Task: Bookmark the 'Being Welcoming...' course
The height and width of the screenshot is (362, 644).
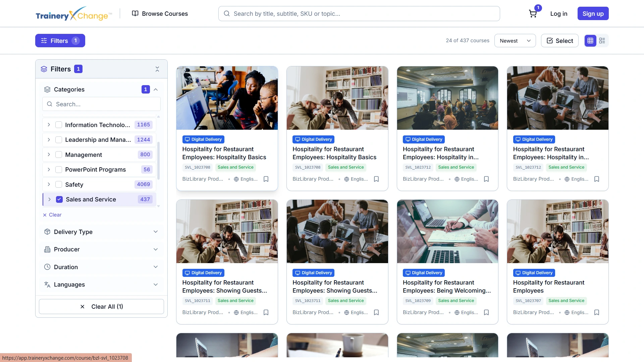Action: 486,312
